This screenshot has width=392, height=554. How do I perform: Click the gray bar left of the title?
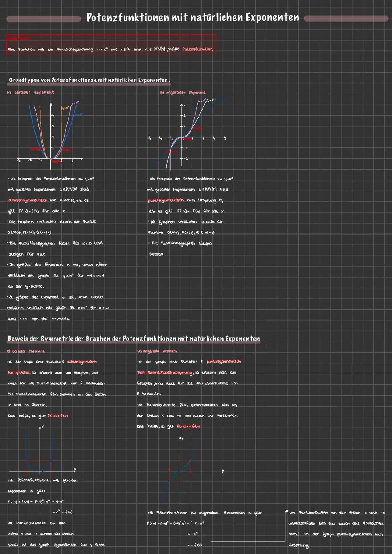click(x=44, y=19)
